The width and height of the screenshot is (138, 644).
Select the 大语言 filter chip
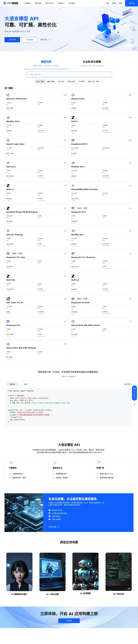61,81
